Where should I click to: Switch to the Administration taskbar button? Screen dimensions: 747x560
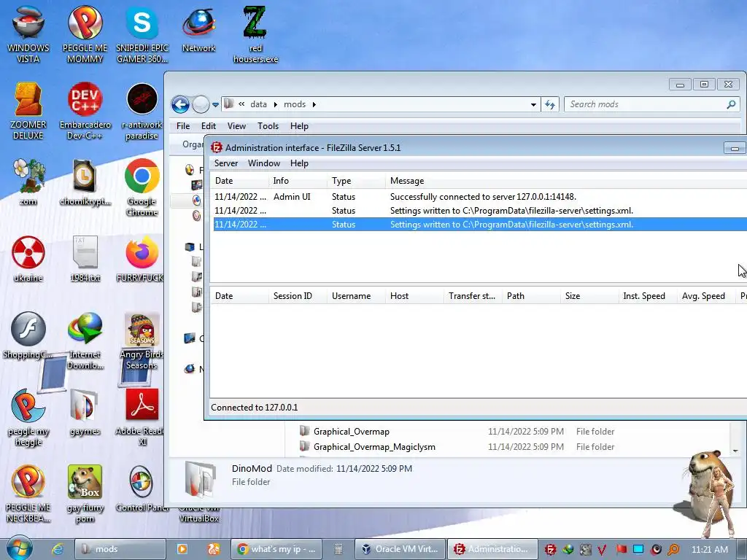click(492, 549)
